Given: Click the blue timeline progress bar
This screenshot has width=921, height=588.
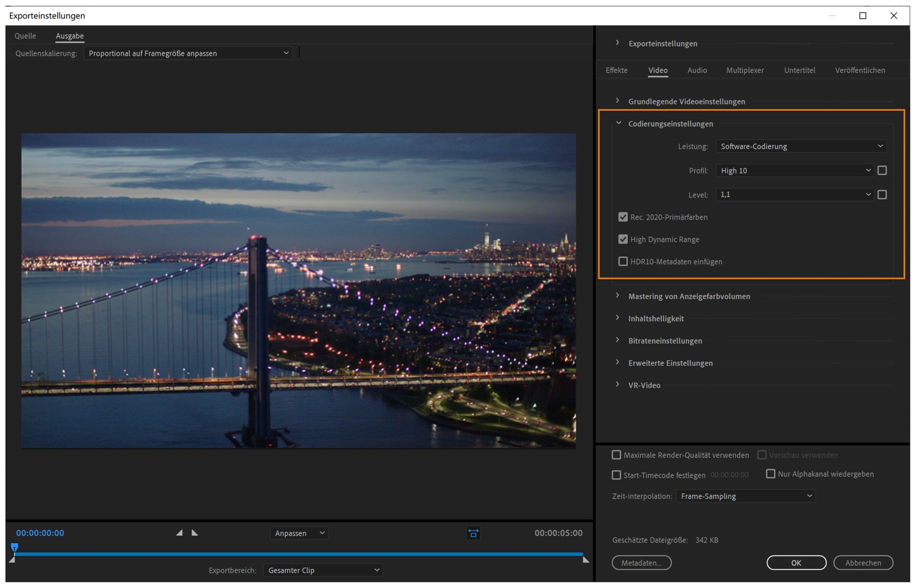Looking at the screenshot, I should click(297, 554).
